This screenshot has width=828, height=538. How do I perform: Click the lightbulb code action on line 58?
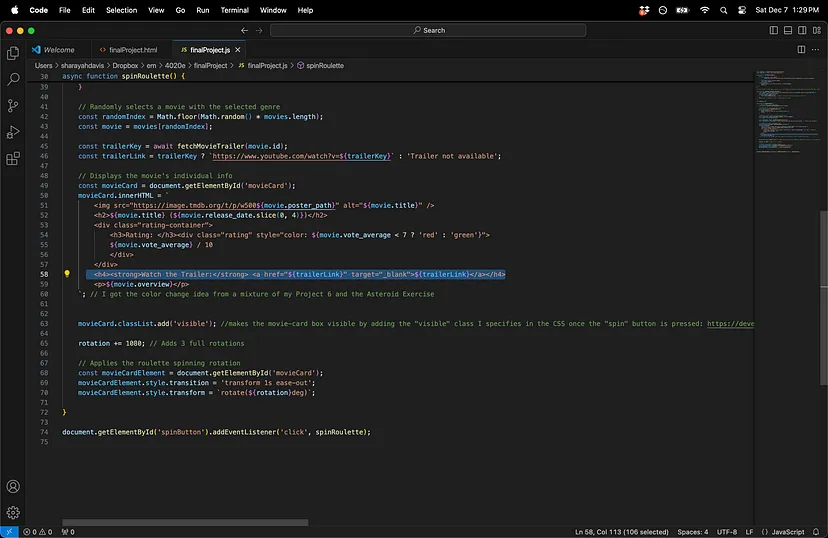pos(67,273)
